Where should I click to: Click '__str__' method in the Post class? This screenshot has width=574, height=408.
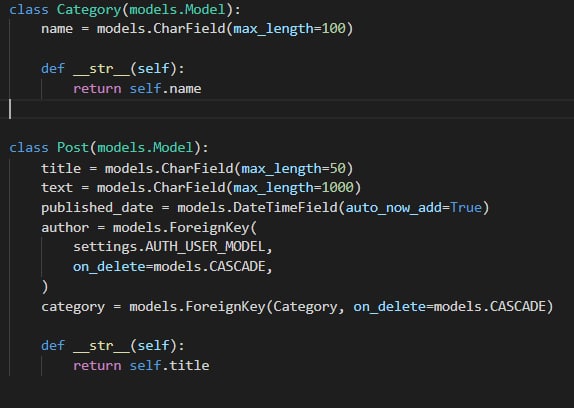[101, 345]
